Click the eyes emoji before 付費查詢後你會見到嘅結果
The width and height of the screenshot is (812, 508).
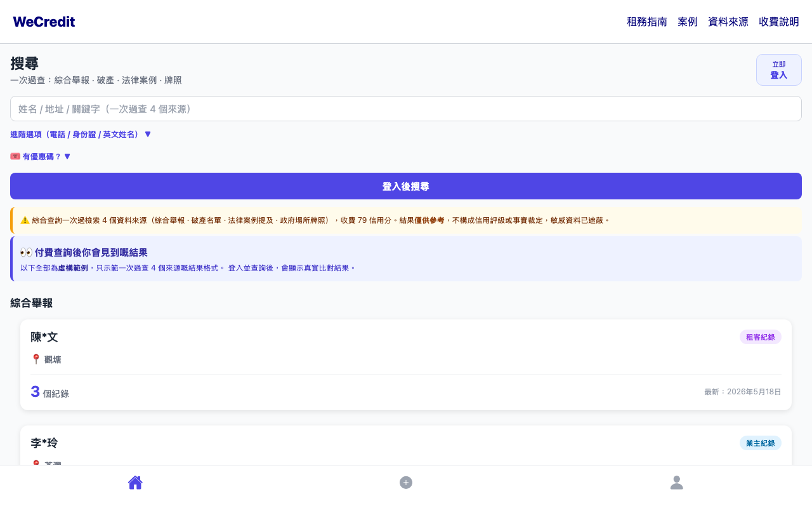point(26,252)
